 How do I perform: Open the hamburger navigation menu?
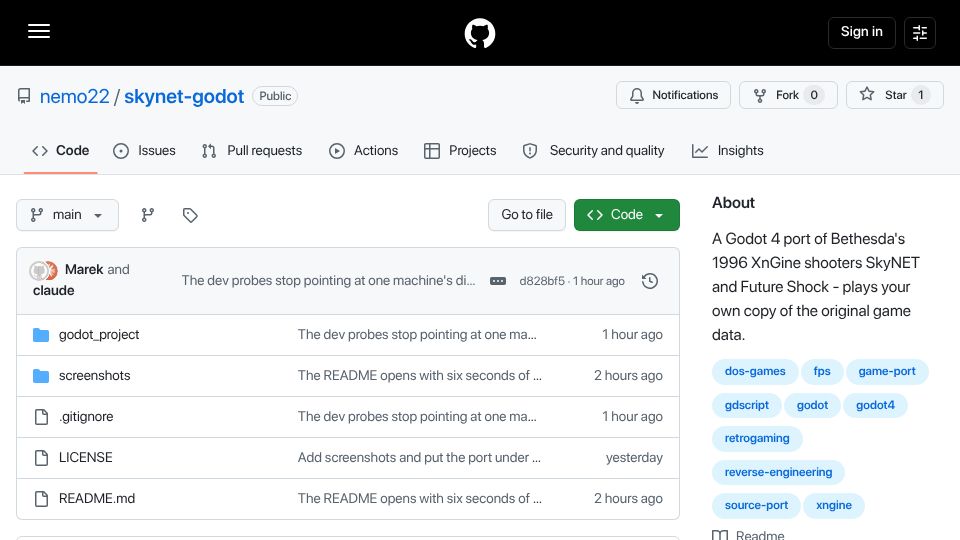(x=39, y=31)
